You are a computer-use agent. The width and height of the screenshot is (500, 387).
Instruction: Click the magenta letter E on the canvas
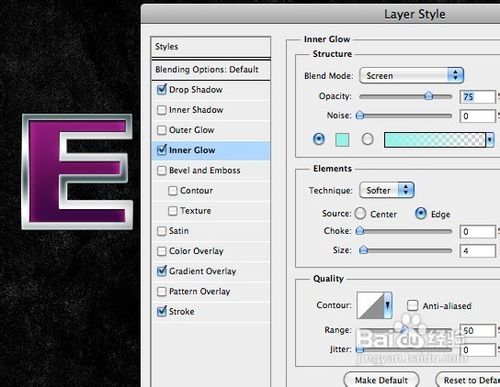coord(45,172)
